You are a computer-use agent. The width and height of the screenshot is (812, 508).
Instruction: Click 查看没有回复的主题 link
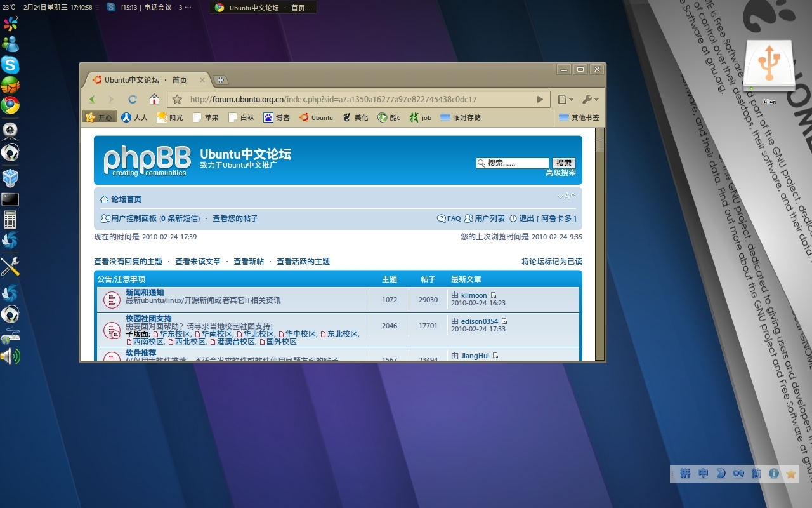tap(128, 262)
